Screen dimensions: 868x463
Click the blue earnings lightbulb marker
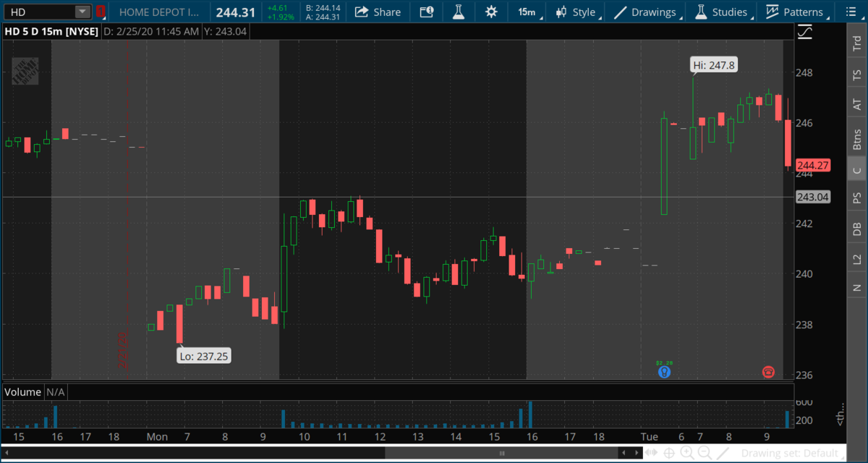663,372
